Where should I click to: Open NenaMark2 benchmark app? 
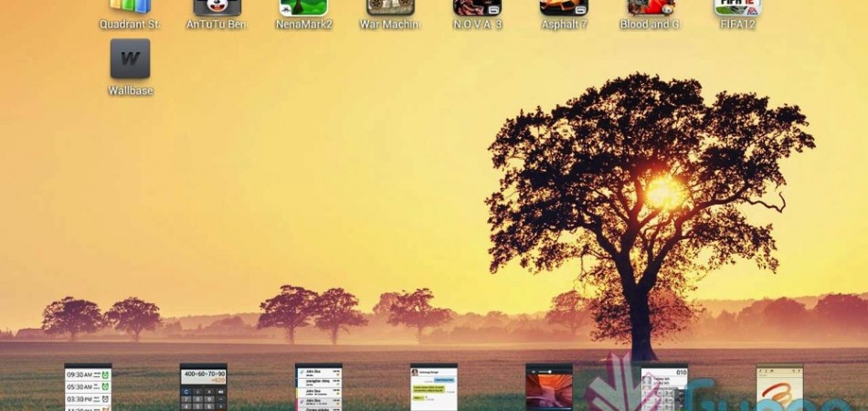[x=303, y=8]
